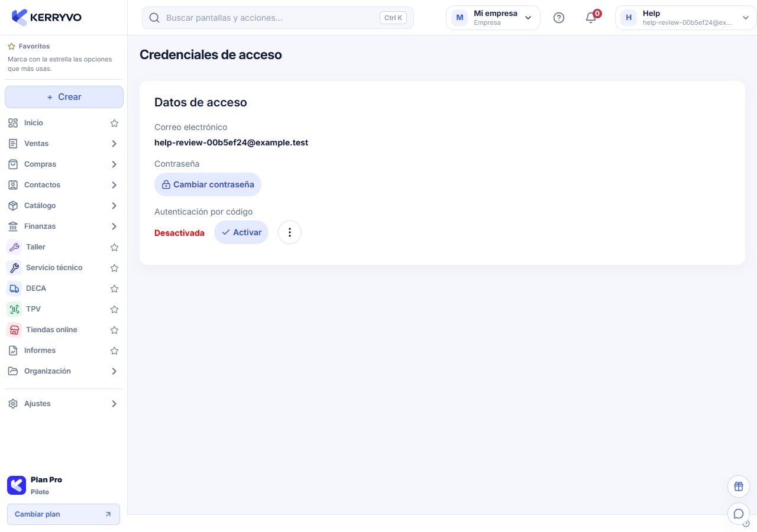This screenshot has width=757, height=532.
Task: Click the Crear button
Action: click(x=64, y=97)
